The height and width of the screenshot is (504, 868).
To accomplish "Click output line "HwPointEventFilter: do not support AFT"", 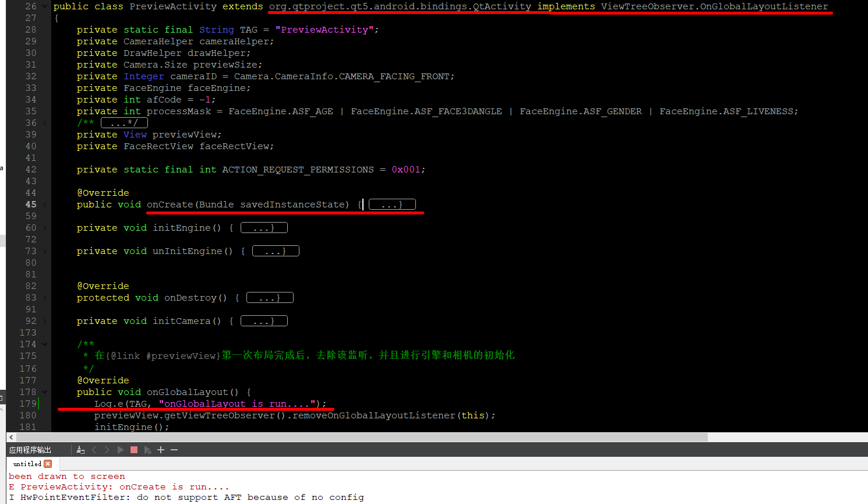I will (x=131, y=498).
